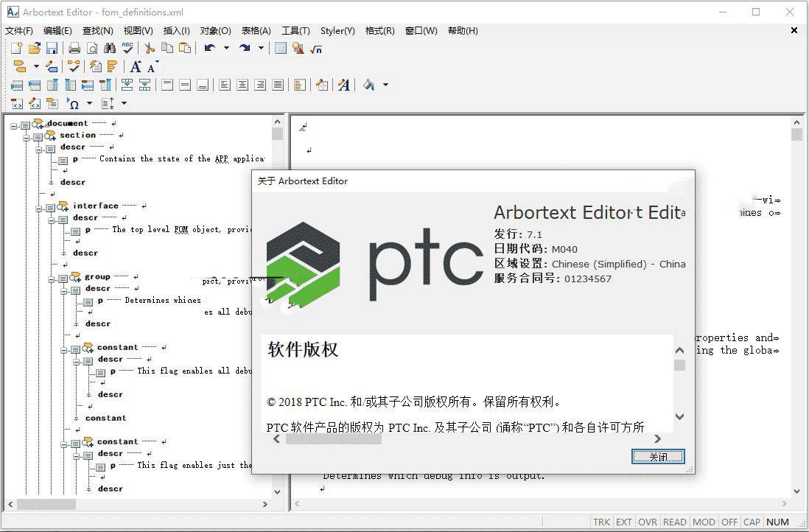Image resolution: width=809 pixels, height=532 pixels.
Task: Toggle the OFF status indicator
Action: pos(729,522)
